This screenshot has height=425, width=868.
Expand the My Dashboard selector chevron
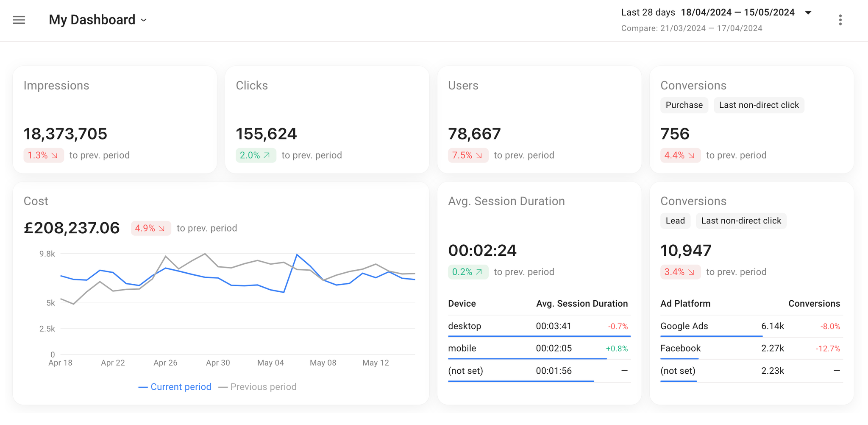click(144, 20)
